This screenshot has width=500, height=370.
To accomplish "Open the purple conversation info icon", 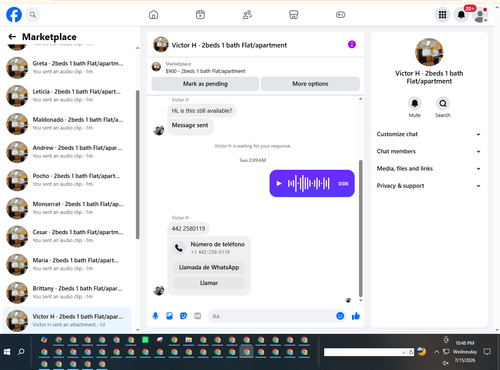I will pyautogui.click(x=352, y=44).
